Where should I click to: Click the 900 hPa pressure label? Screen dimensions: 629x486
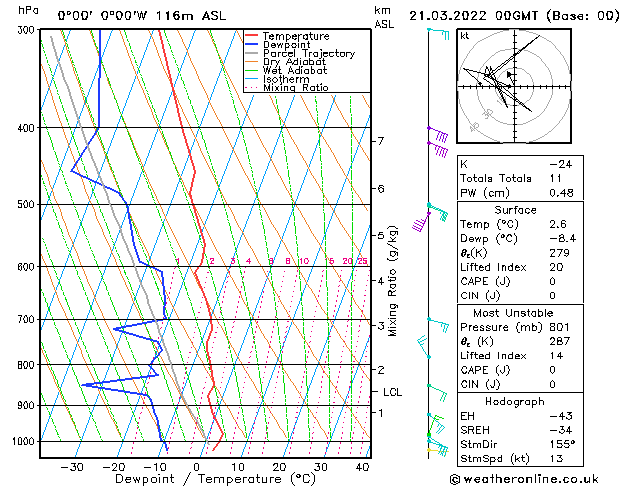28,405
